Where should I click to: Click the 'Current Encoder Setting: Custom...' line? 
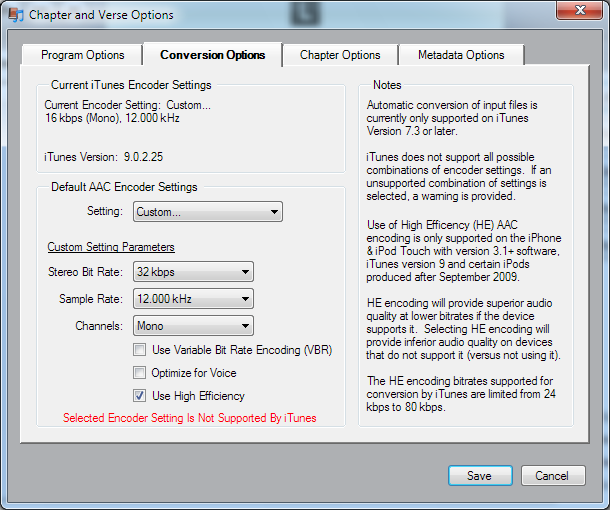click(127, 105)
